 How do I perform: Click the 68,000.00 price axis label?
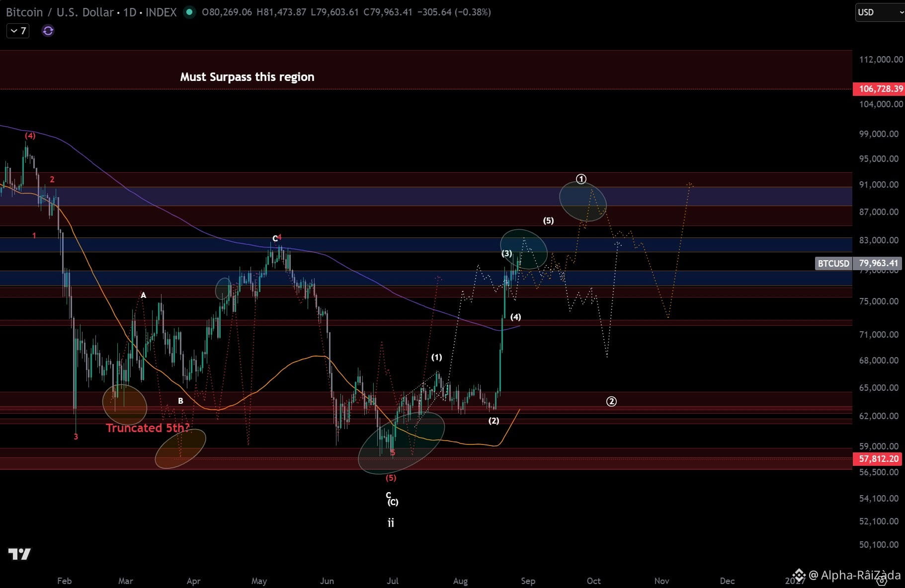pos(879,361)
